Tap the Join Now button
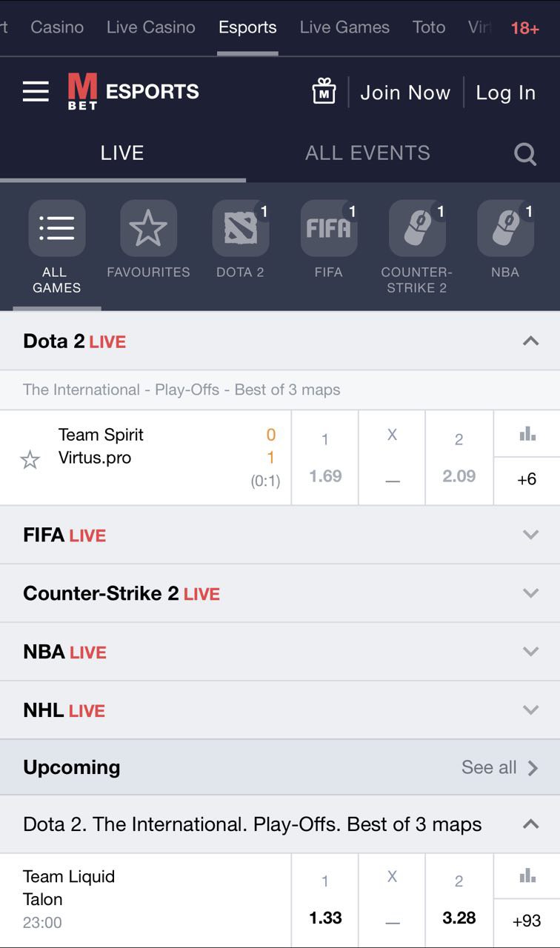Image resolution: width=560 pixels, height=948 pixels. (x=405, y=93)
